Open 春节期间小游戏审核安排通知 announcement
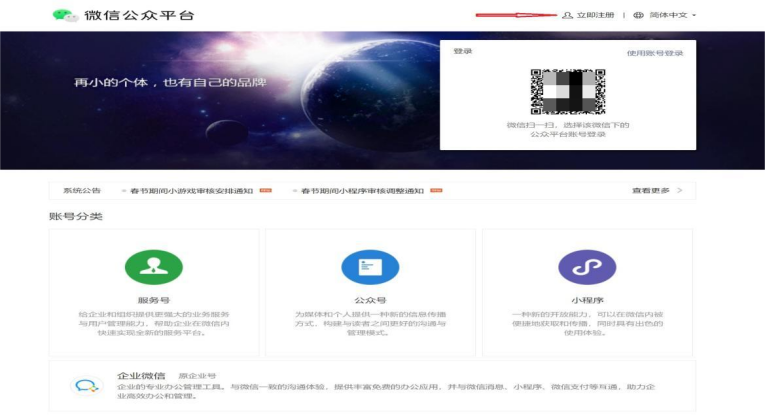 click(191, 190)
